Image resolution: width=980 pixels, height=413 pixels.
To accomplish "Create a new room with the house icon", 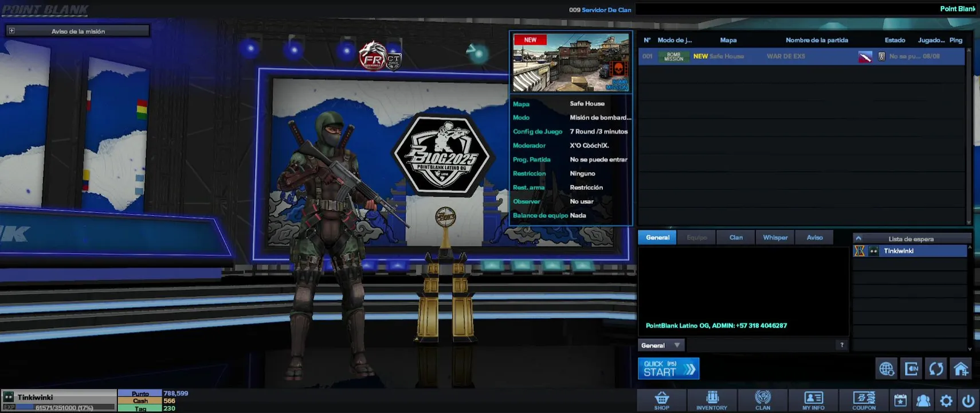I will click(x=961, y=369).
